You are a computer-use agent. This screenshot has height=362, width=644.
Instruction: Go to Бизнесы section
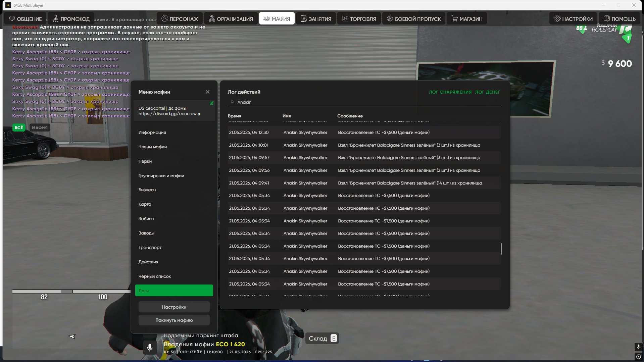click(147, 190)
